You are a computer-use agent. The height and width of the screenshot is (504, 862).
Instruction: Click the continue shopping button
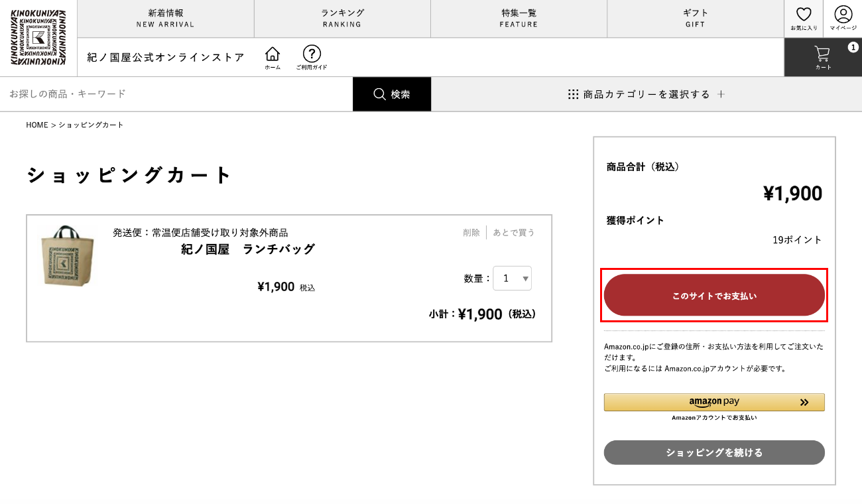[714, 452]
